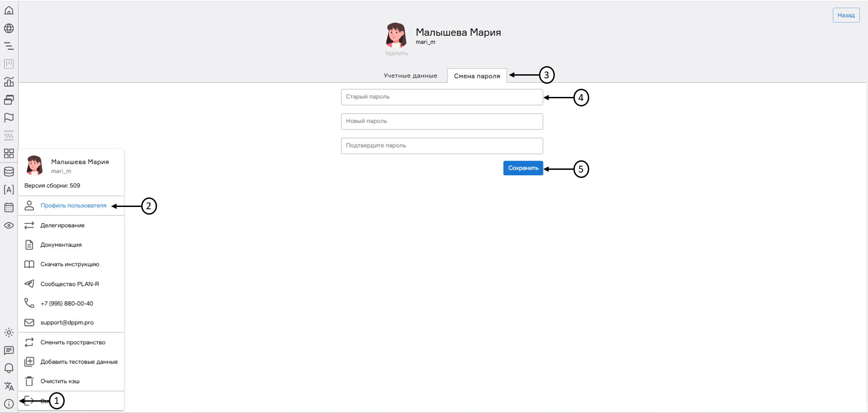Select the eye icon in the sidebar

tap(9, 226)
